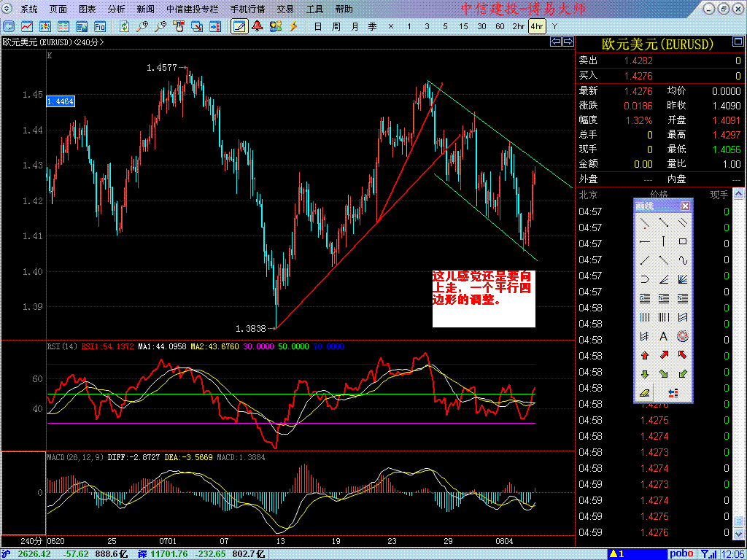This screenshot has width=747, height=560.
Task: Insert a red up-left arrow marker
Action: 682,355
